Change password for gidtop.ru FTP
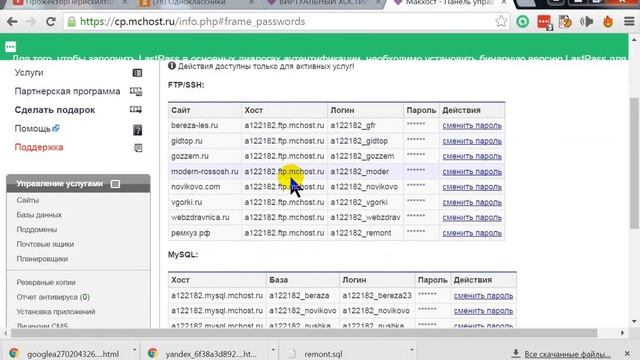 472,141
